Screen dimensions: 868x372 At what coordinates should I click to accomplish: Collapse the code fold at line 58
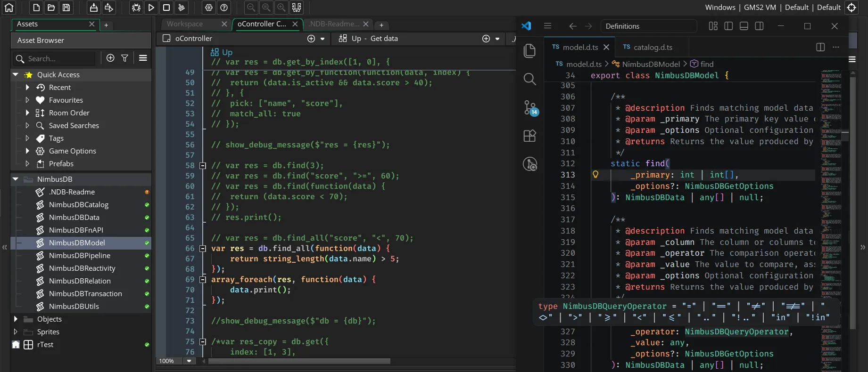[203, 166]
